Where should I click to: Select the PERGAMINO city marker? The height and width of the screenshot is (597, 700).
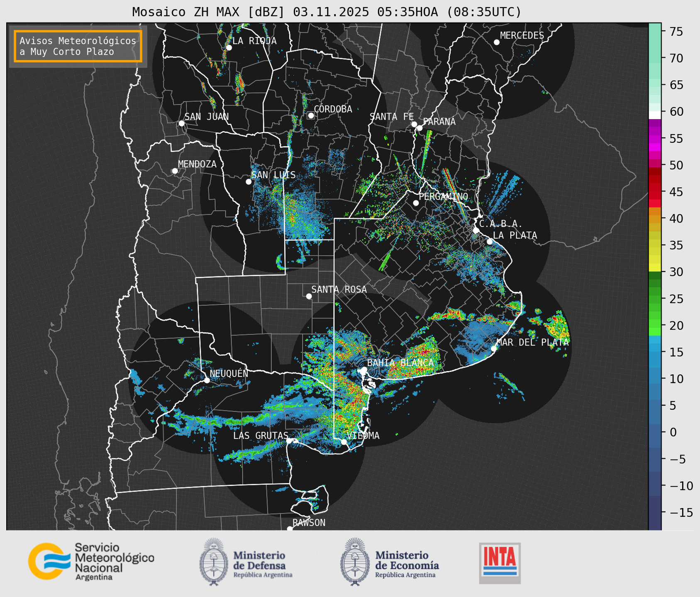[x=416, y=203]
